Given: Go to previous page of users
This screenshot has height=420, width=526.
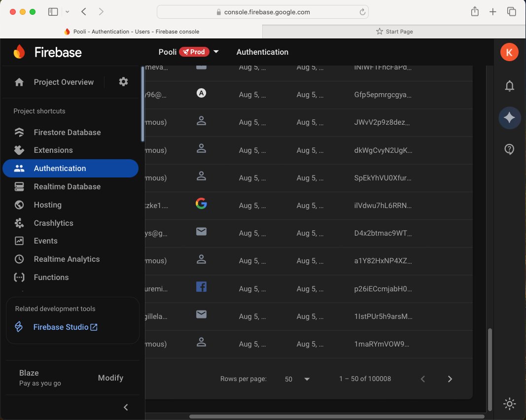Looking at the screenshot, I should pos(422,379).
